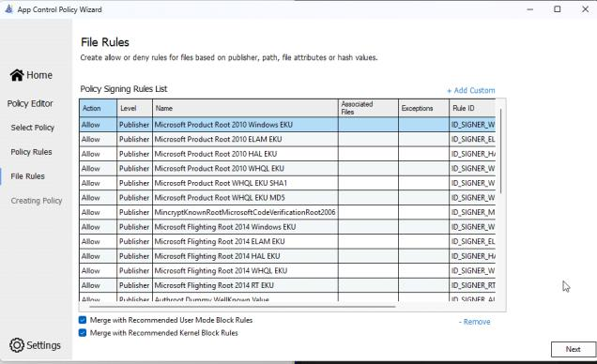Maximize the Policy Wizard window
Viewport: 597px width, 364px height.
click(x=558, y=9)
